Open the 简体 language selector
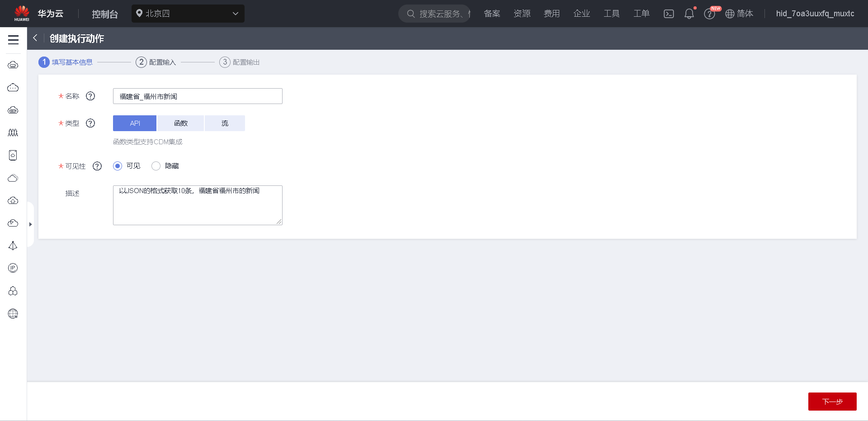The height and width of the screenshot is (421, 868). pyautogui.click(x=739, y=14)
